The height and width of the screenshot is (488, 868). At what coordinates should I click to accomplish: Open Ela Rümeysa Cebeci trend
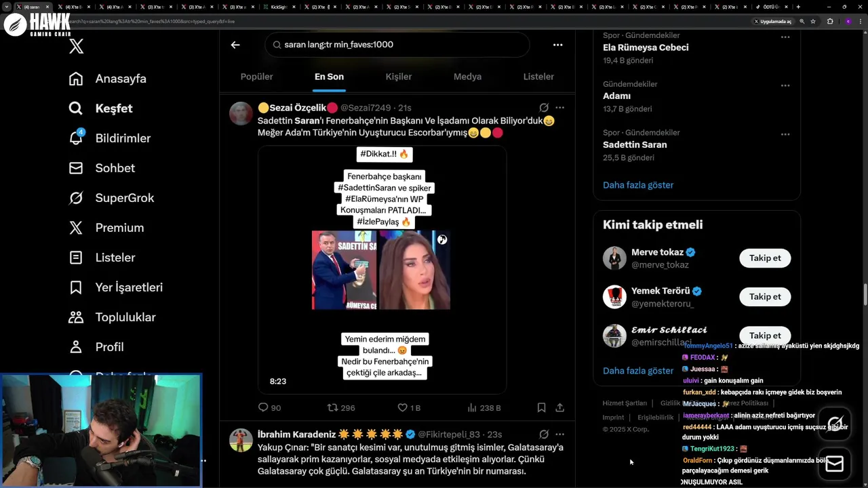tap(646, 47)
